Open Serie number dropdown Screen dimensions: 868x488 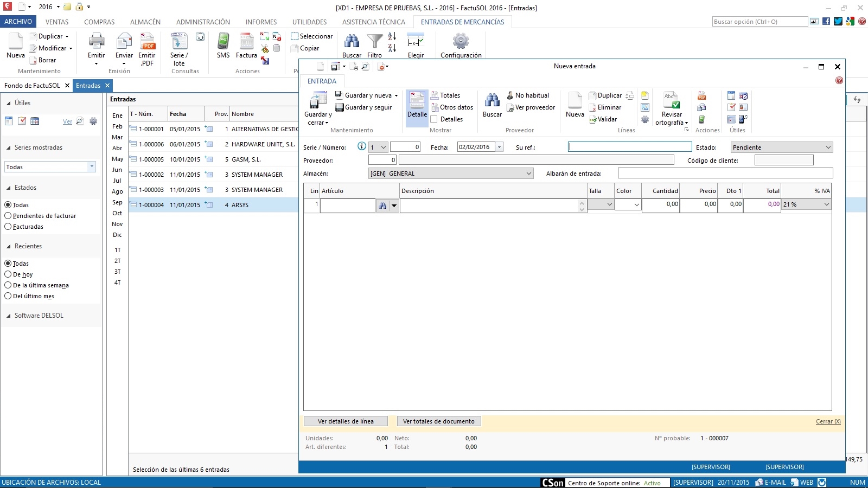tap(378, 147)
